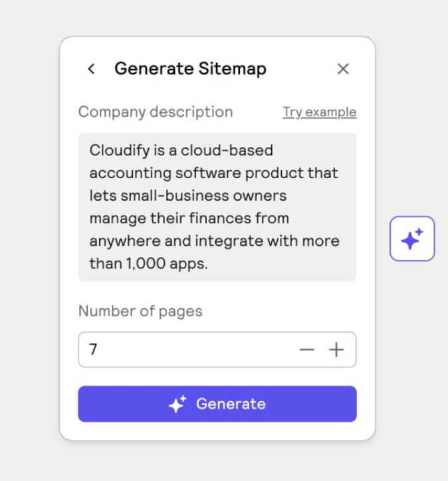Place cursor on the word Cloudify
Image resolution: width=448 pixels, height=481 pixels.
point(117,150)
